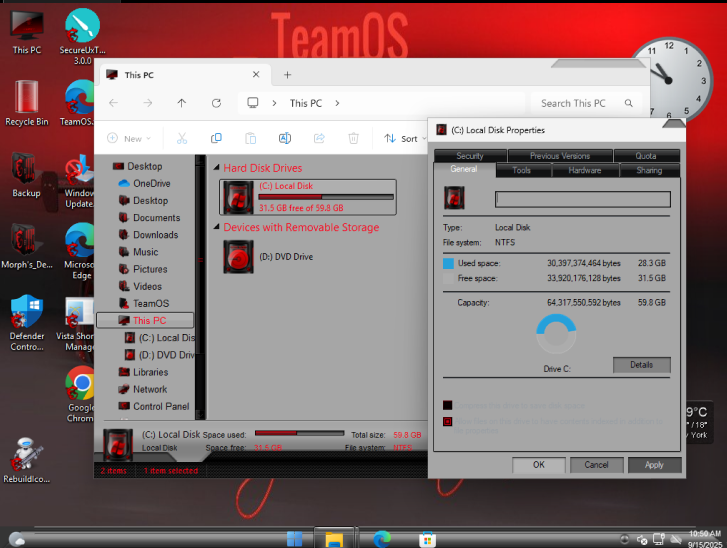
Task: Switch to the Tools tab
Action: click(x=522, y=170)
